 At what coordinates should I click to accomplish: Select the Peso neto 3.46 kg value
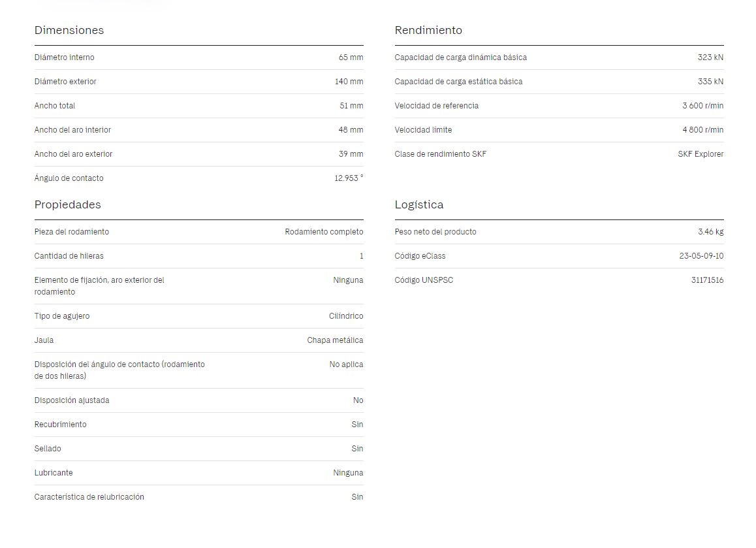tap(711, 232)
